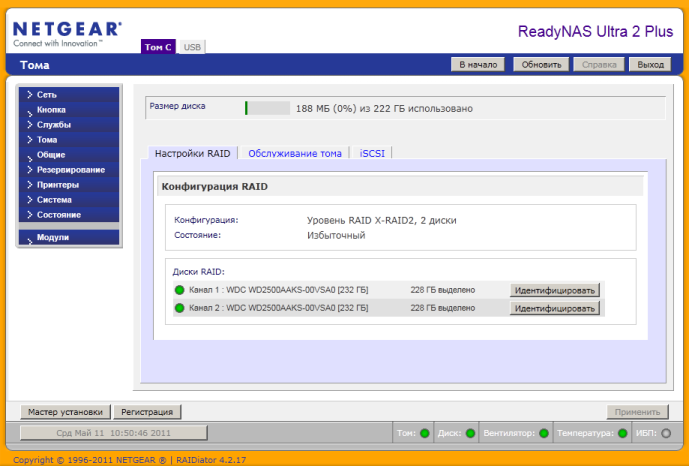Click the Диск status LED indicator
Image resolution: width=689 pixels, height=466 pixels.
470,433
